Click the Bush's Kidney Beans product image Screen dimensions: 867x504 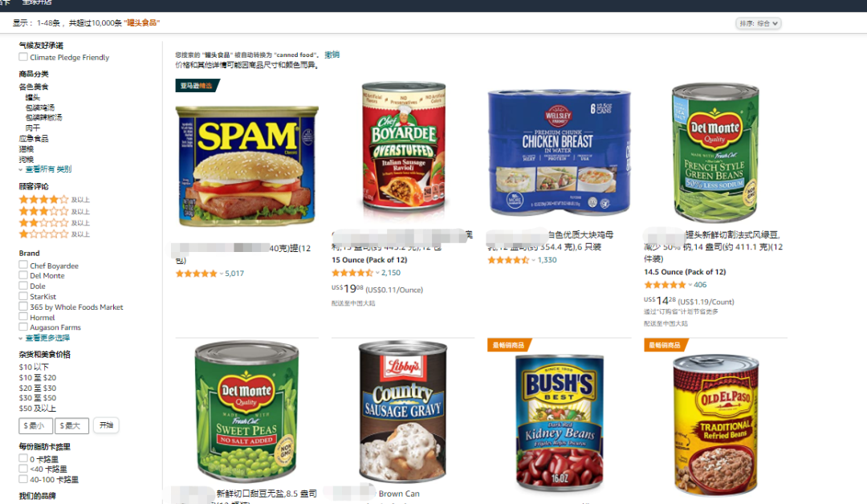[x=559, y=423]
